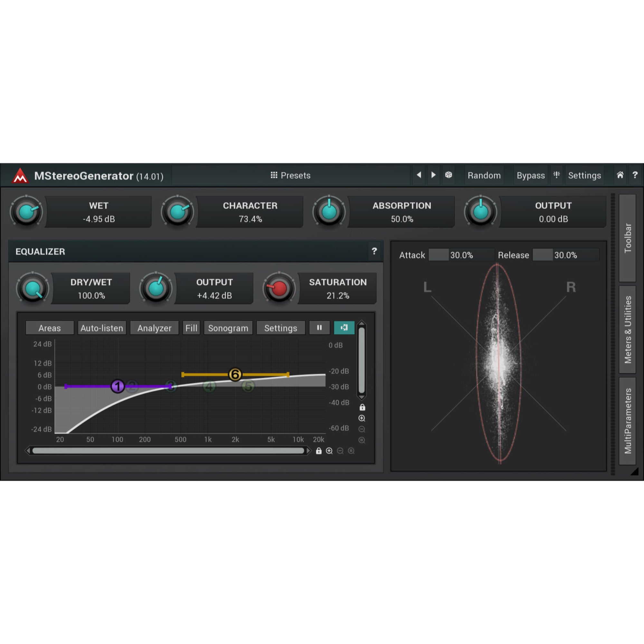This screenshot has height=644, width=644.
Task: Zoom out on horizontal frequency axis
Action: (x=340, y=451)
